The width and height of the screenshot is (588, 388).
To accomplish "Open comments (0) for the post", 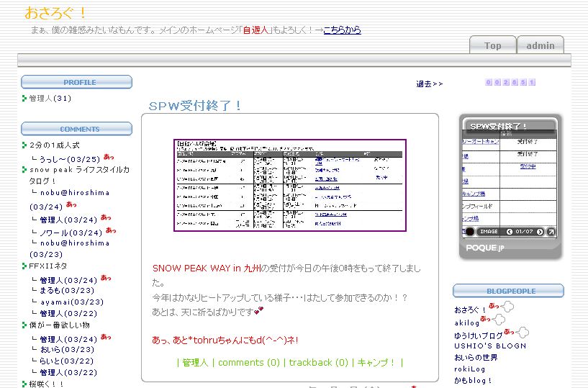I will 249,363.
